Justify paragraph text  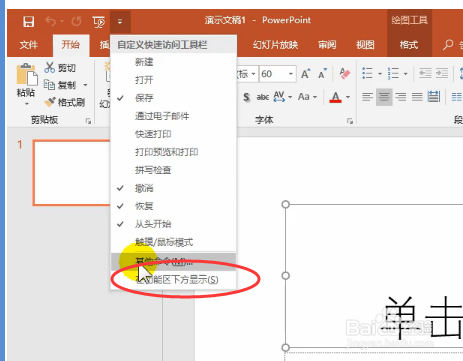[x=417, y=97]
